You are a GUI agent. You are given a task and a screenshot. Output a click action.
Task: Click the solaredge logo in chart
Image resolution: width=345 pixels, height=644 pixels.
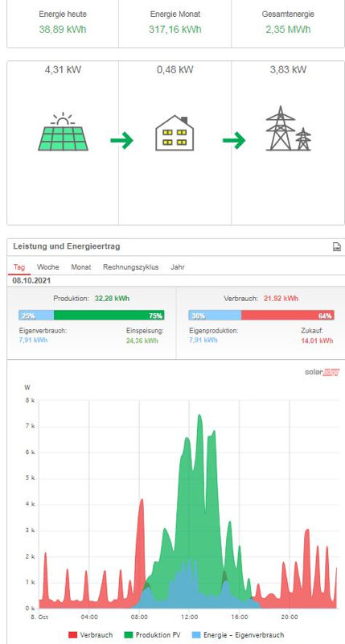(x=322, y=372)
